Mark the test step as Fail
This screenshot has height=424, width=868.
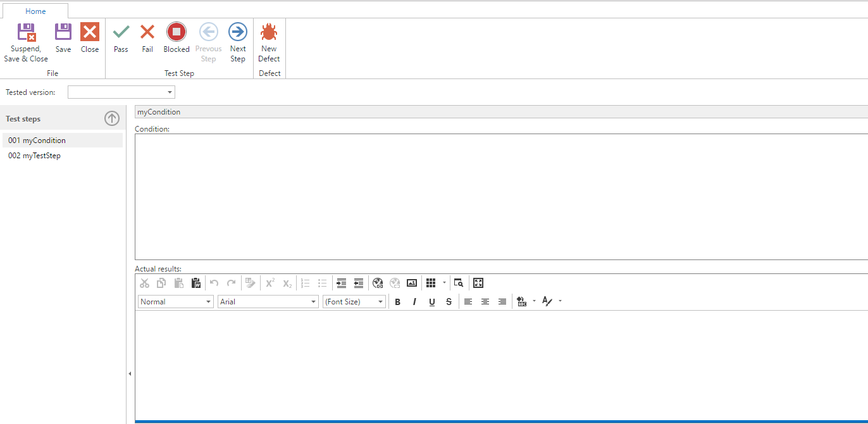coord(147,38)
